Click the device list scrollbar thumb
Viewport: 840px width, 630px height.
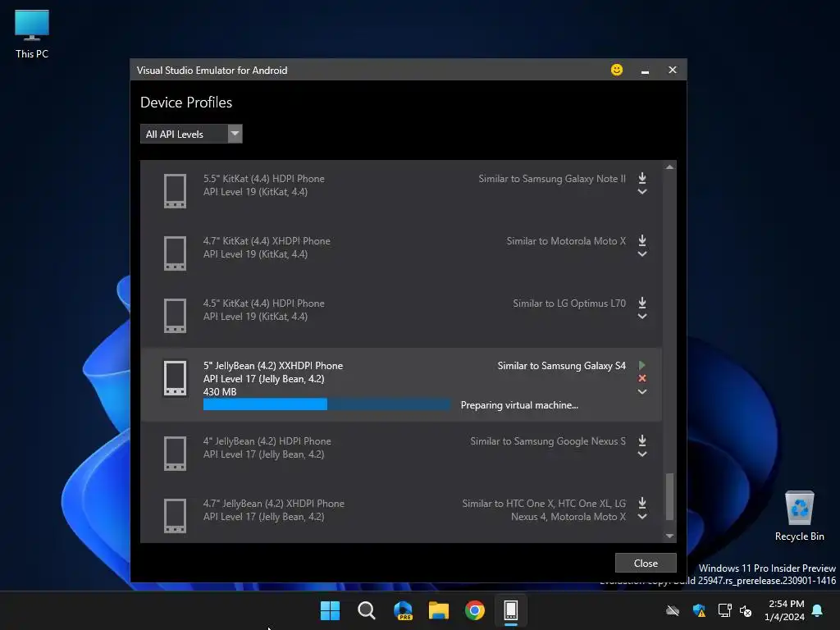669,496
